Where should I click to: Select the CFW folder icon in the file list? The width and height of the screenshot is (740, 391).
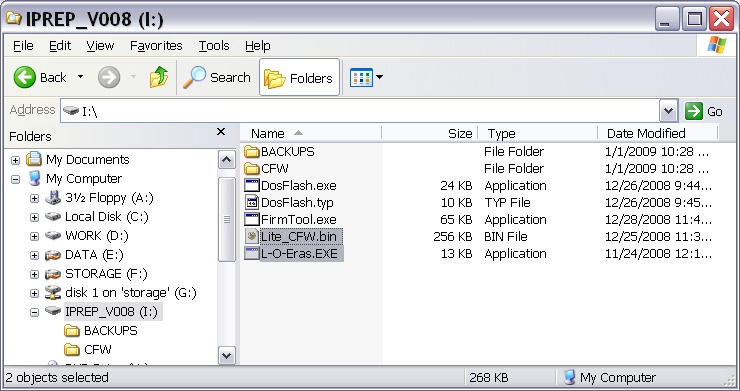(252, 169)
